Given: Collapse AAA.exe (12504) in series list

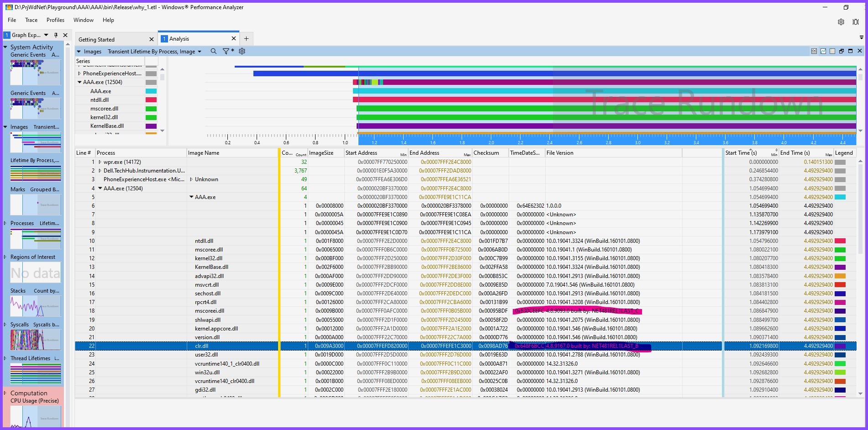Looking at the screenshot, I should [x=79, y=82].
